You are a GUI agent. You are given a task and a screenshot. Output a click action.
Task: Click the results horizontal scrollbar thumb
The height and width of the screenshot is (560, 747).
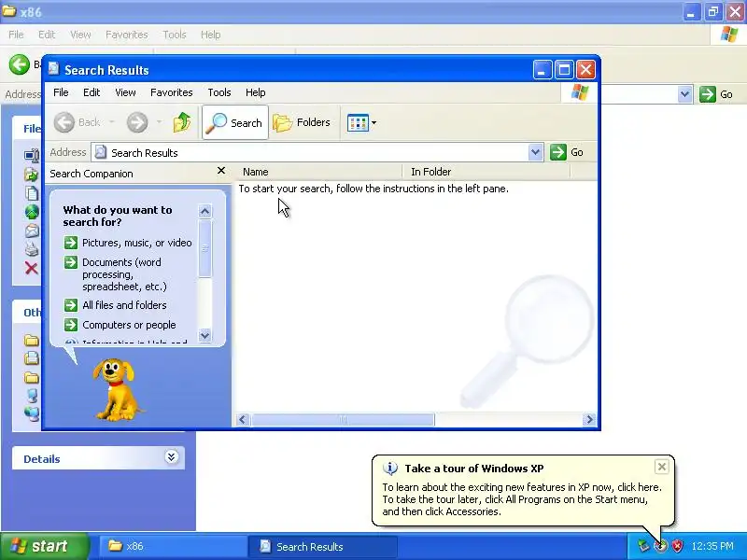click(x=343, y=419)
